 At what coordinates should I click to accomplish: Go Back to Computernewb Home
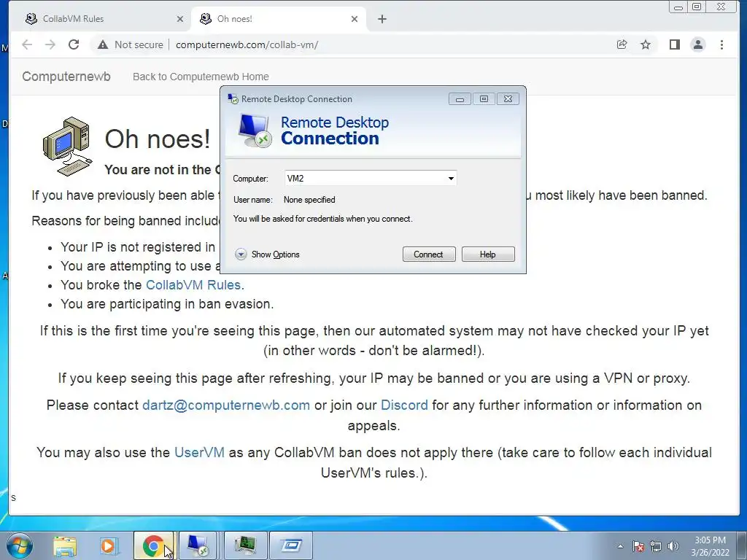(201, 77)
